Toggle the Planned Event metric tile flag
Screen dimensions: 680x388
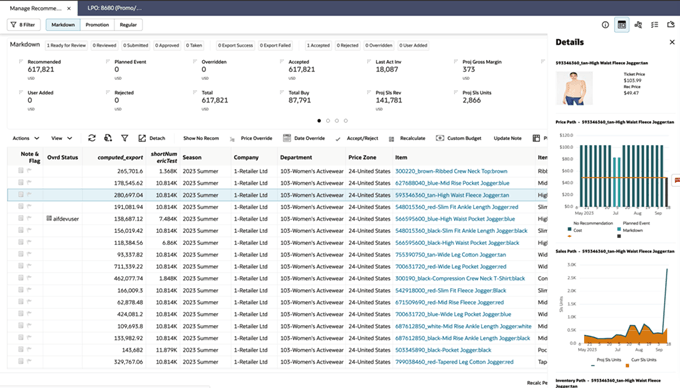[x=108, y=62]
